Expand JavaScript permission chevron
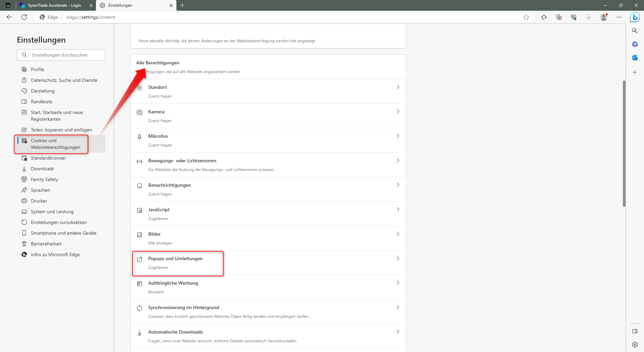The image size is (644, 352). tap(398, 210)
